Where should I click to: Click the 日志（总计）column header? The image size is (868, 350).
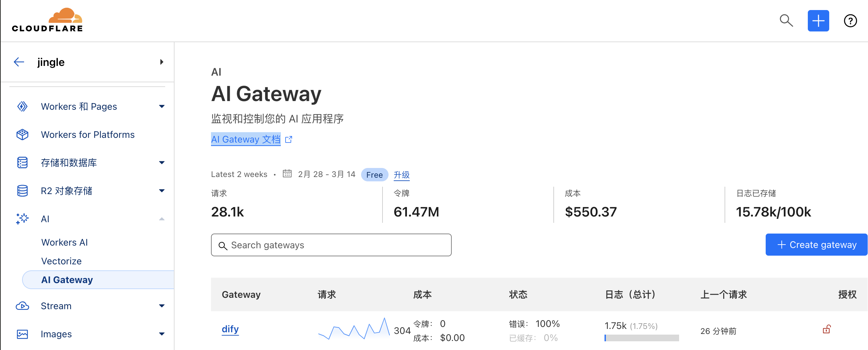tap(631, 295)
